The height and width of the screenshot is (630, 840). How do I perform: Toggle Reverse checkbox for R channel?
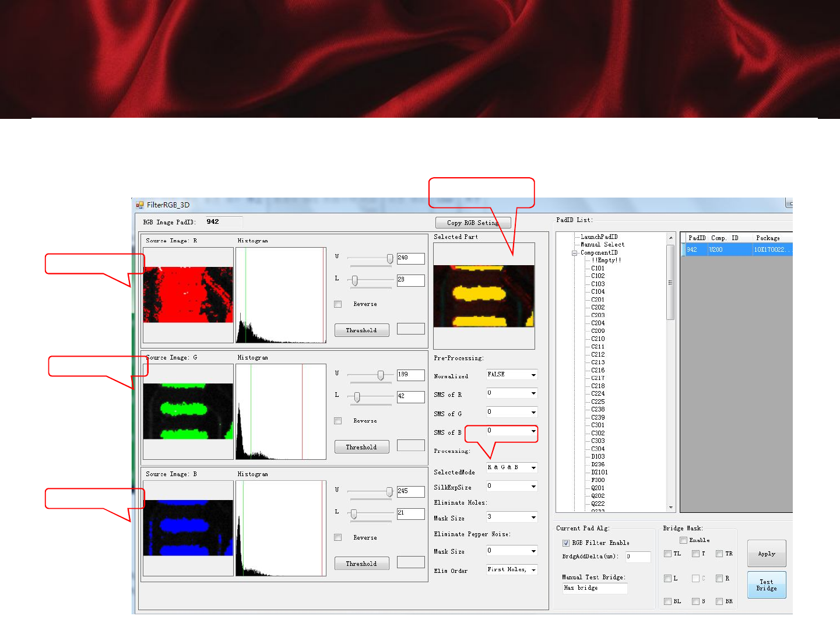[338, 304]
